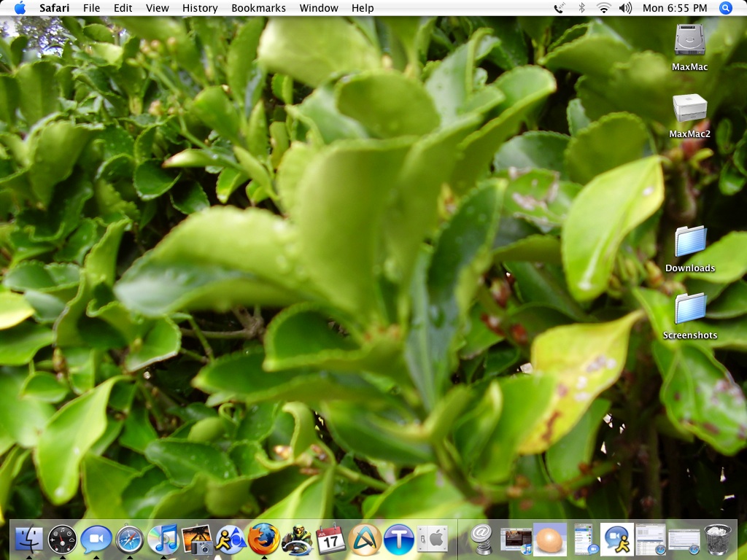Open the Trash in the Dock
The width and height of the screenshot is (747, 560).
[x=718, y=540]
